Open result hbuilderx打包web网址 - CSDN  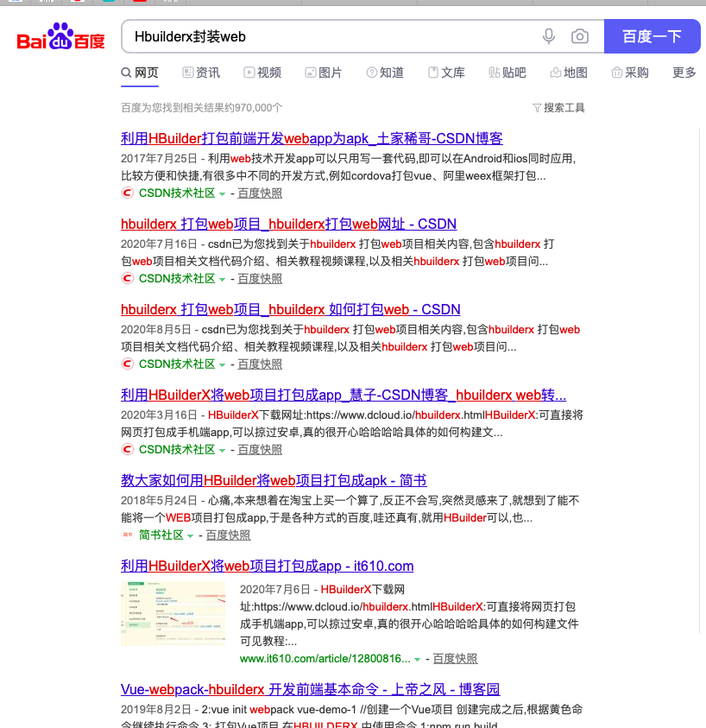[x=288, y=224]
